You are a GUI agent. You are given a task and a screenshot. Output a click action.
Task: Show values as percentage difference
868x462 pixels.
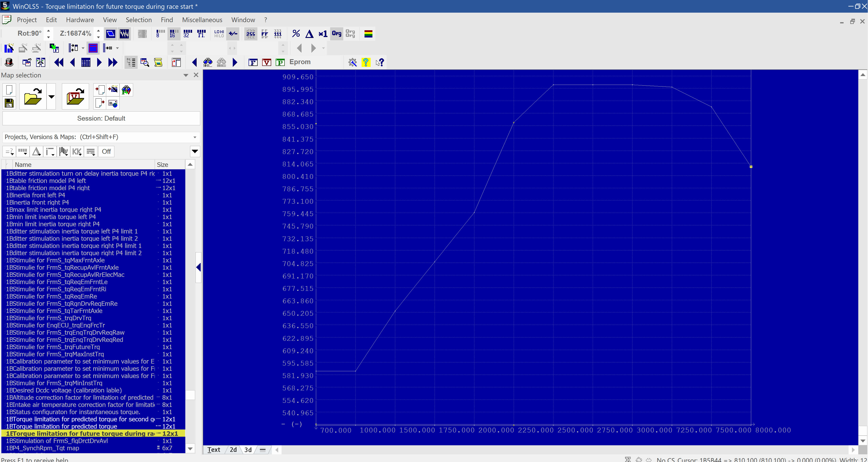click(296, 34)
